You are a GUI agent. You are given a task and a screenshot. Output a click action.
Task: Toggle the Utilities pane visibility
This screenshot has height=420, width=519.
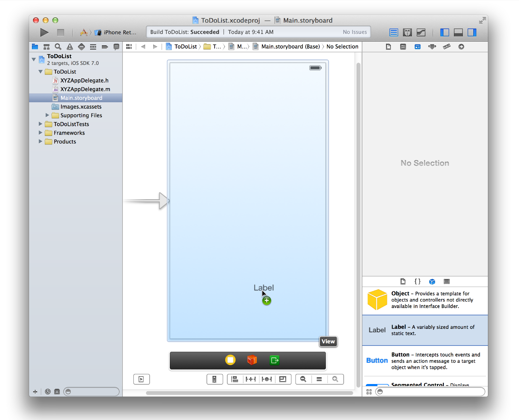[x=472, y=32]
